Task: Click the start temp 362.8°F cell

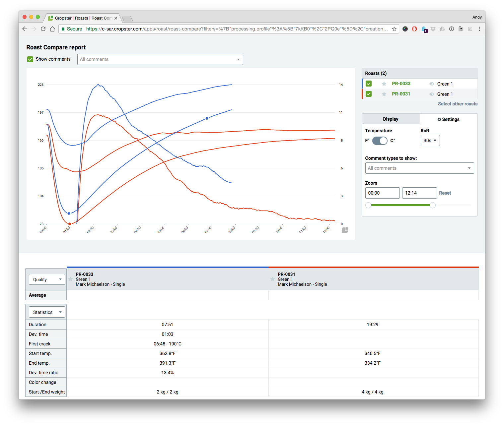Action: tap(167, 353)
